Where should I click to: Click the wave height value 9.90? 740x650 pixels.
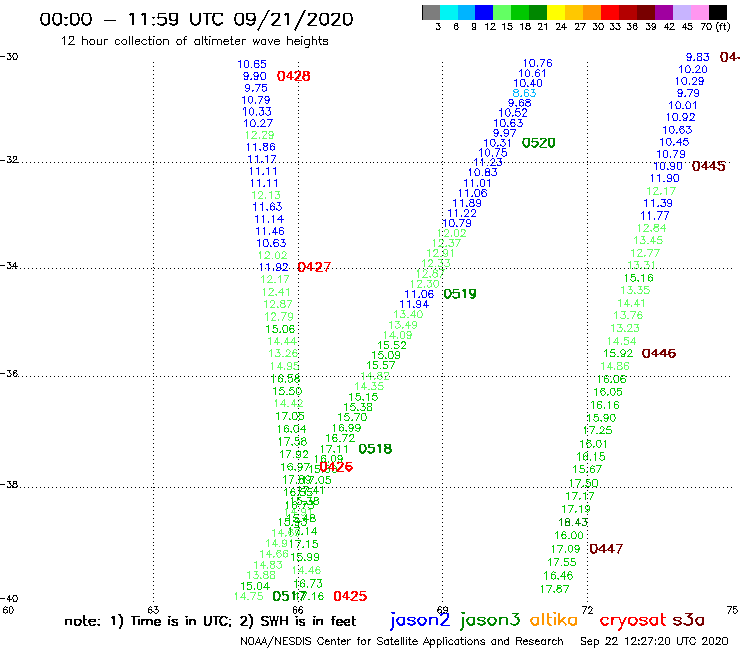(255, 76)
